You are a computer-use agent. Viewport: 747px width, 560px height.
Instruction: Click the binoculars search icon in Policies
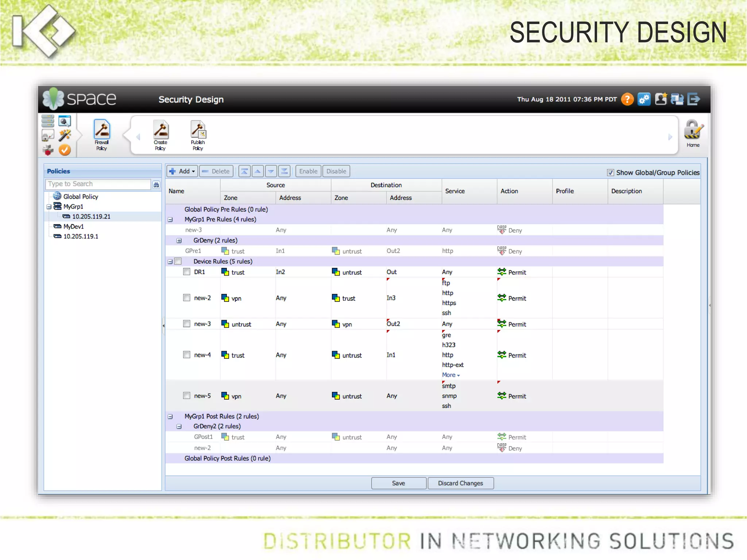[156, 184]
